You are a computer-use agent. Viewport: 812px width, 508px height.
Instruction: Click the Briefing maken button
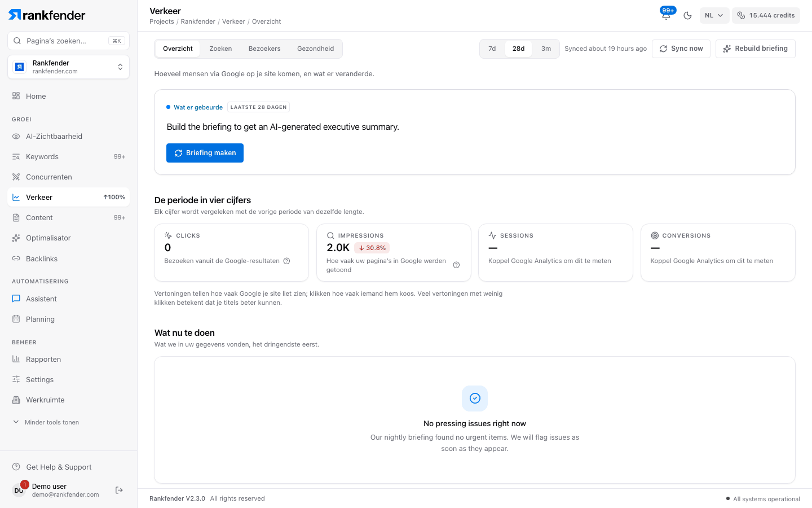[205, 153]
